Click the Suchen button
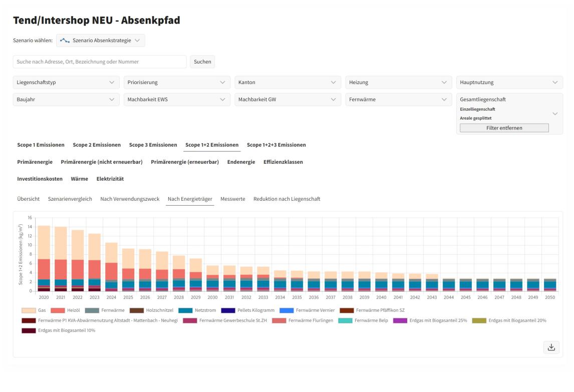Screen dimensions: 574x392 pyautogui.click(x=202, y=62)
